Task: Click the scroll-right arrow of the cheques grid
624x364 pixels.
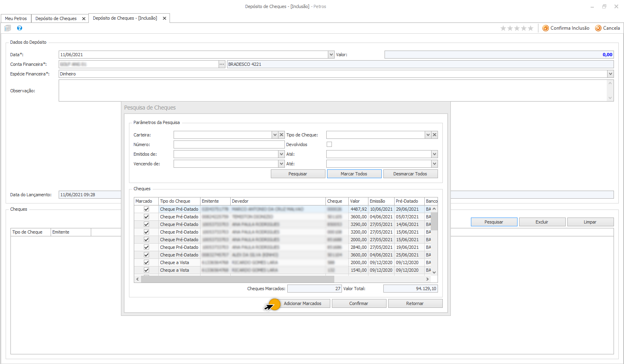Action: (x=428, y=279)
